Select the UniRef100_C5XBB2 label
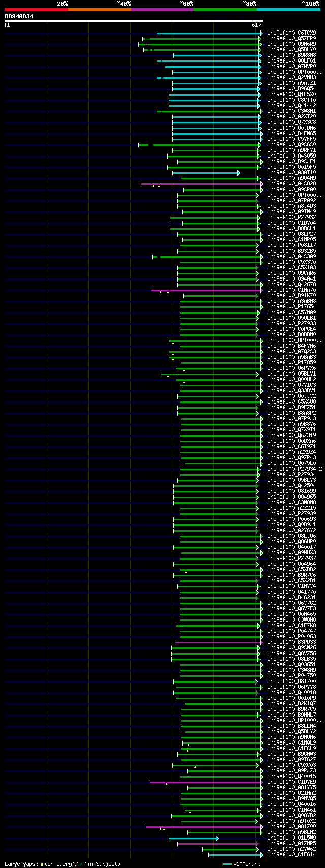325x868 pixels. tap(291, 570)
